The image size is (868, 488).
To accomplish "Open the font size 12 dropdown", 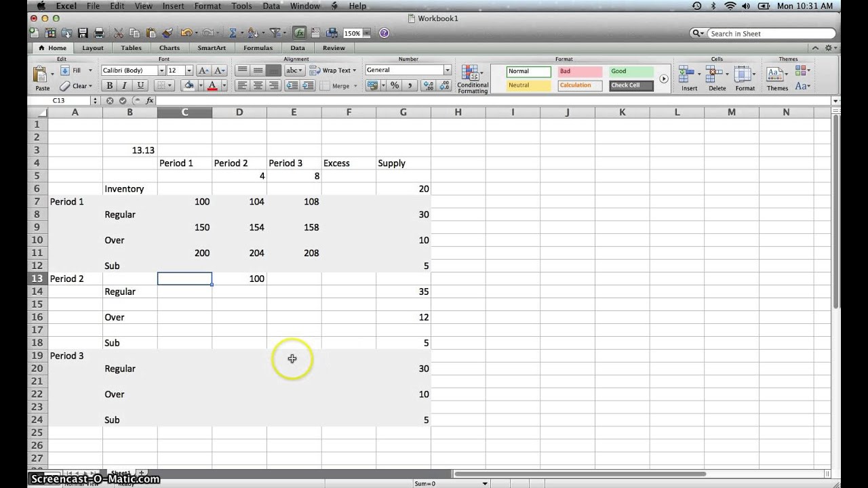I will pos(189,70).
